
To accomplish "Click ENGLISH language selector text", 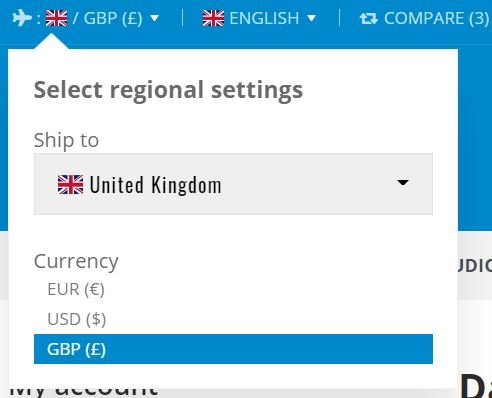I will 264,18.
